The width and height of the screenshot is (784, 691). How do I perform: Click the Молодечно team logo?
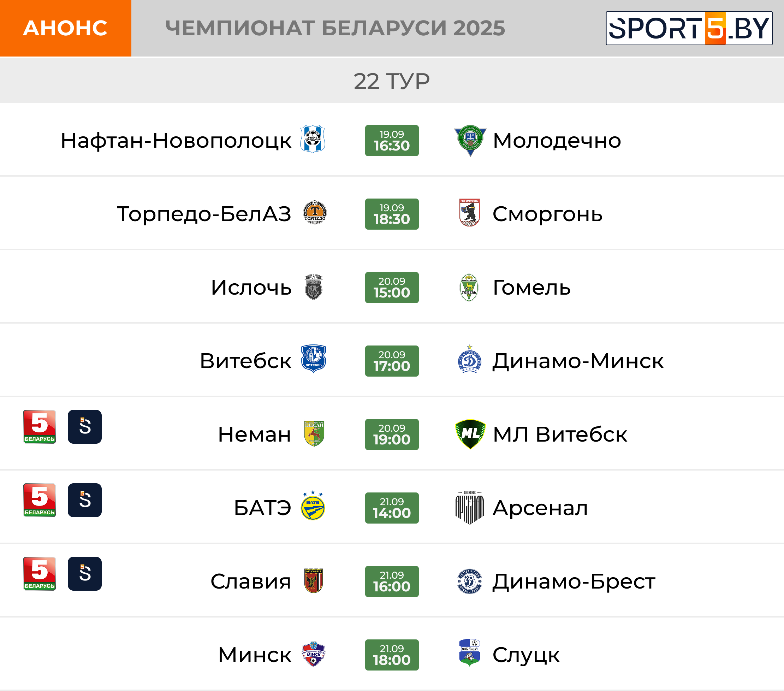470,140
